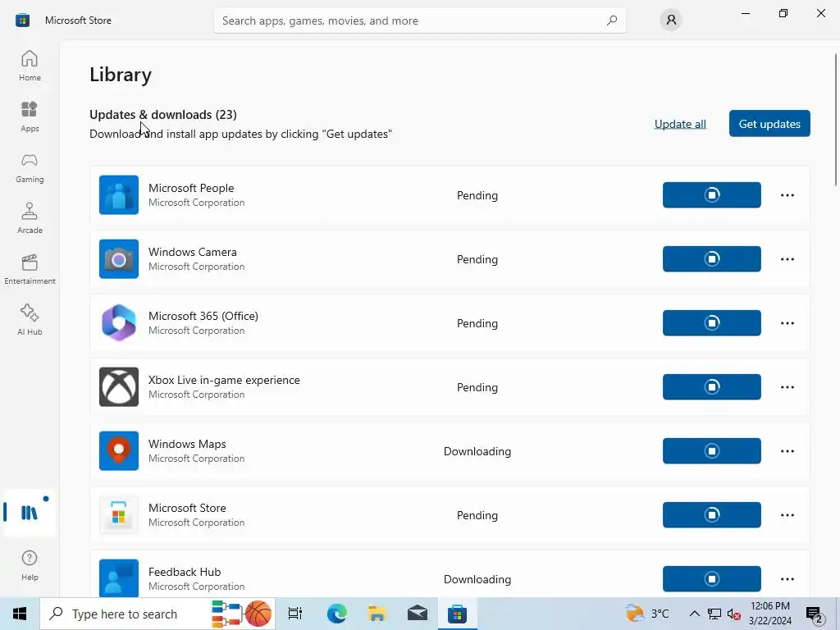The image size is (840, 630).
Task: Stop the Windows Camera pending update
Action: (711, 258)
